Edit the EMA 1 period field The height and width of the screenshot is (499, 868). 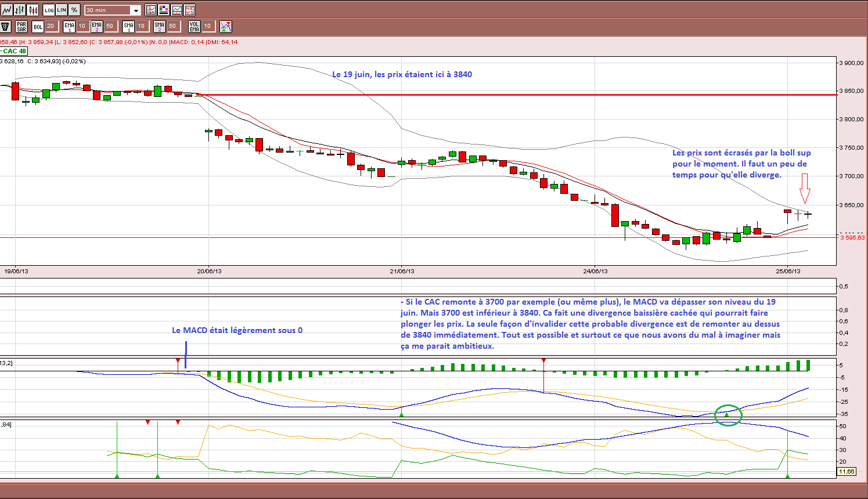pos(82,26)
